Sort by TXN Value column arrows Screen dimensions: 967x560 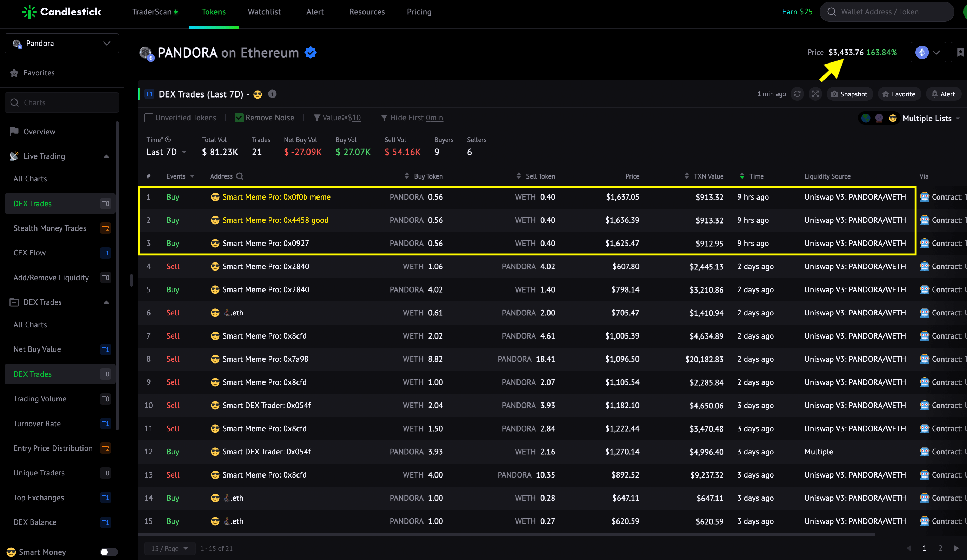click(x=687, y=176)
